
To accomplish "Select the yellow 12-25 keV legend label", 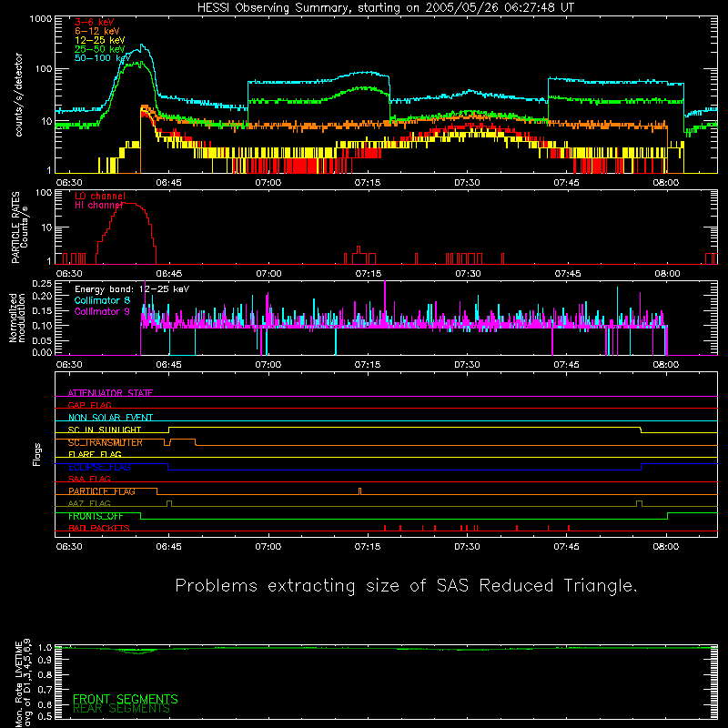I will (x=100, y=40).
